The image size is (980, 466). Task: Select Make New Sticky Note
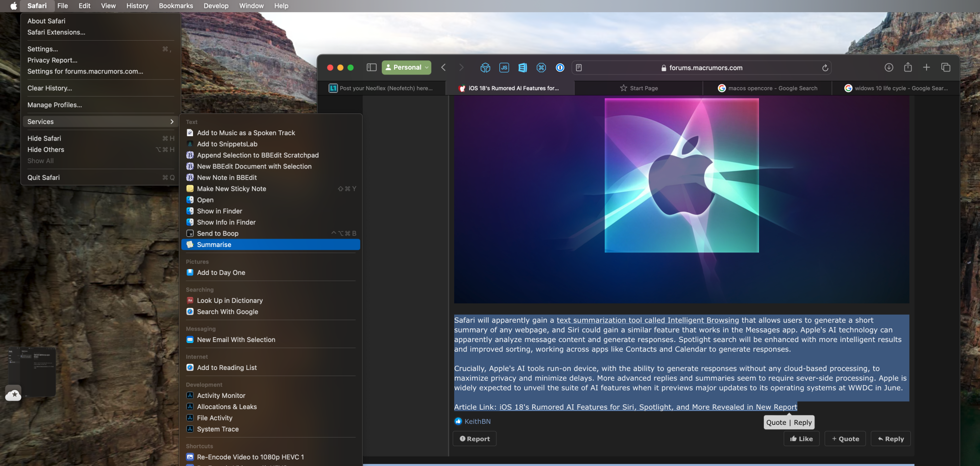pos(271,189)
